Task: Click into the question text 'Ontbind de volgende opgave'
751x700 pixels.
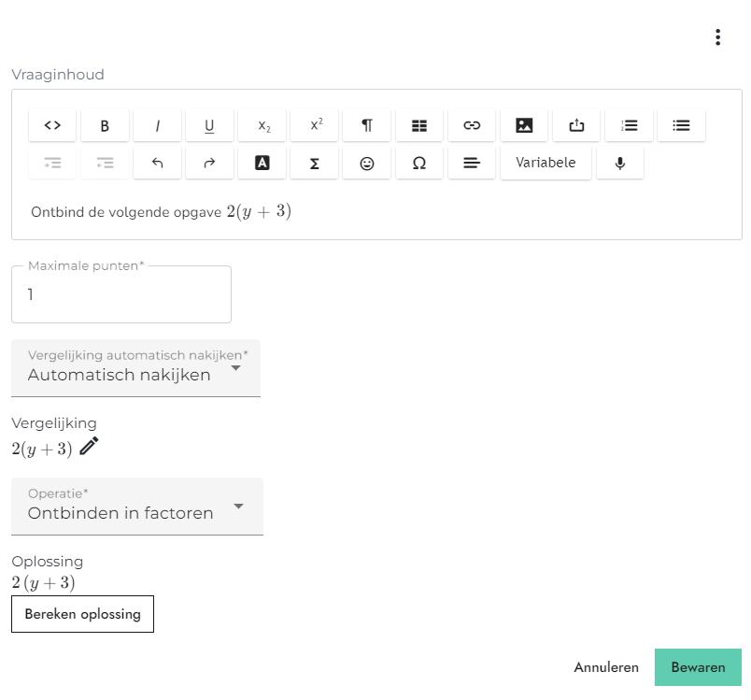Action: coord(126,212)
